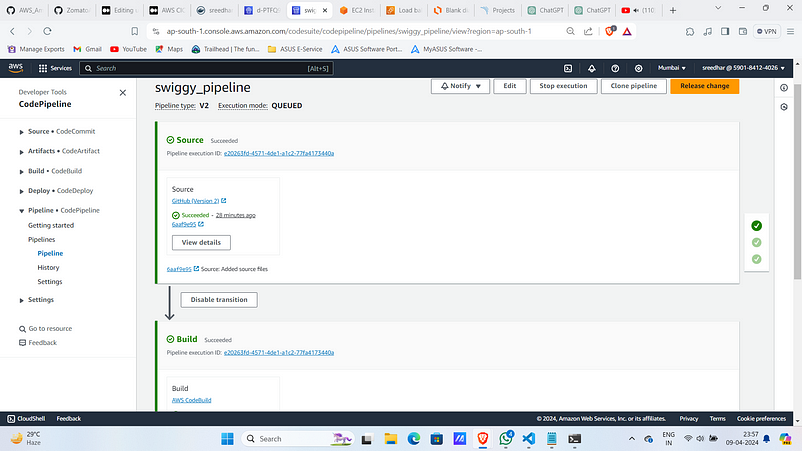Click Clone pipeline button

(634, 86)
